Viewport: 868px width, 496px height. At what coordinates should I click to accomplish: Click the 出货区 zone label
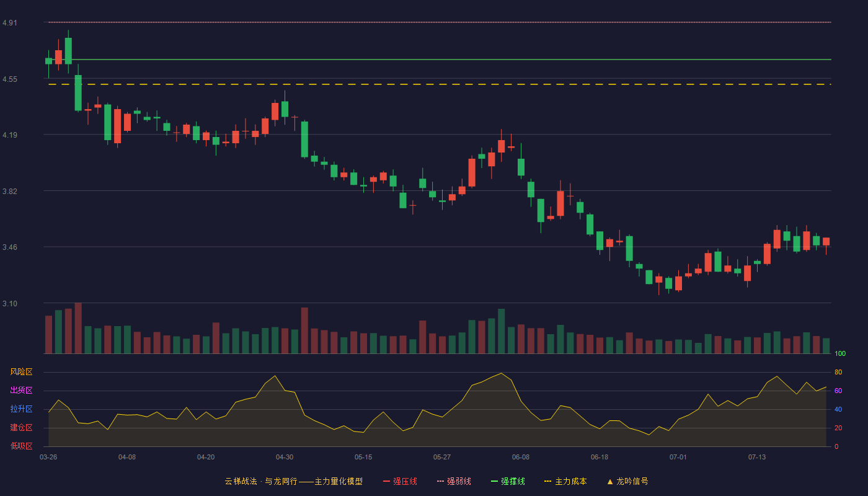click(x=22, y=391)
